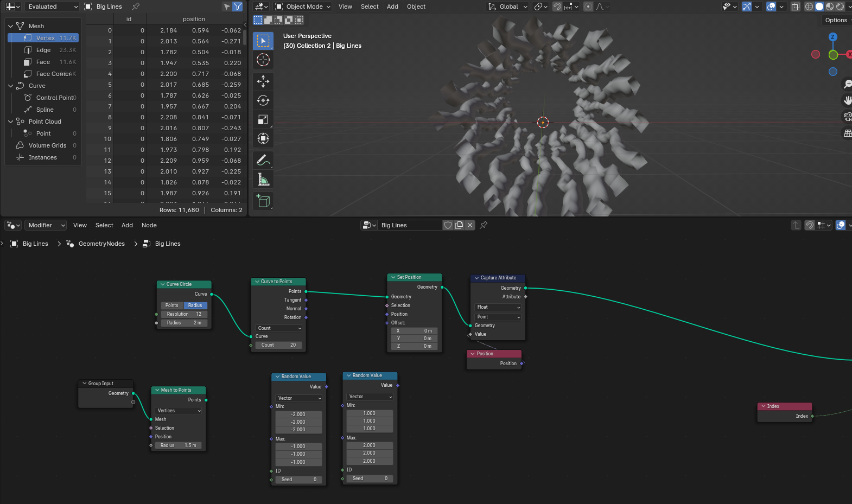Screen dimensions: 852x504
Task: Select the Cursor tool in viewport toolbar
Action: [x=263, y=60]
